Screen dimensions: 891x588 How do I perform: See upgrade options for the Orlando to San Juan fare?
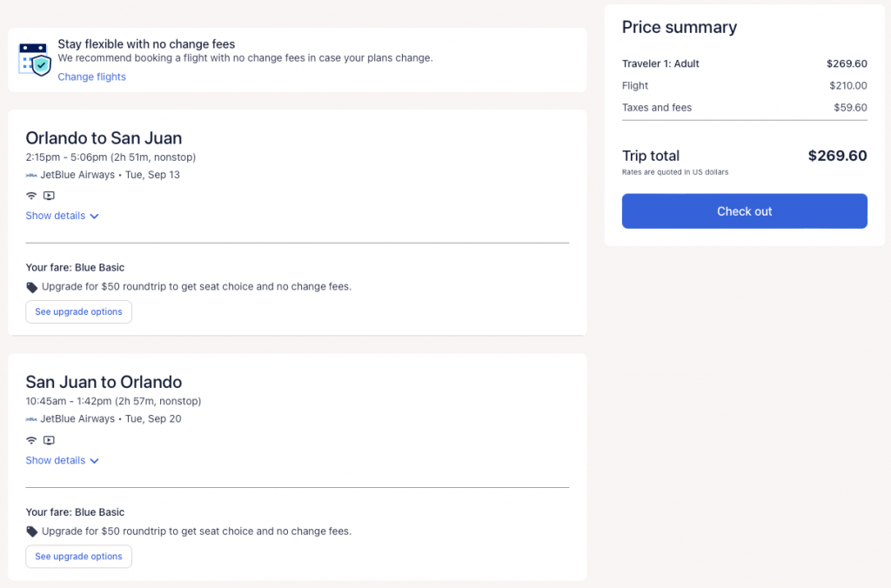click(78, 311)
